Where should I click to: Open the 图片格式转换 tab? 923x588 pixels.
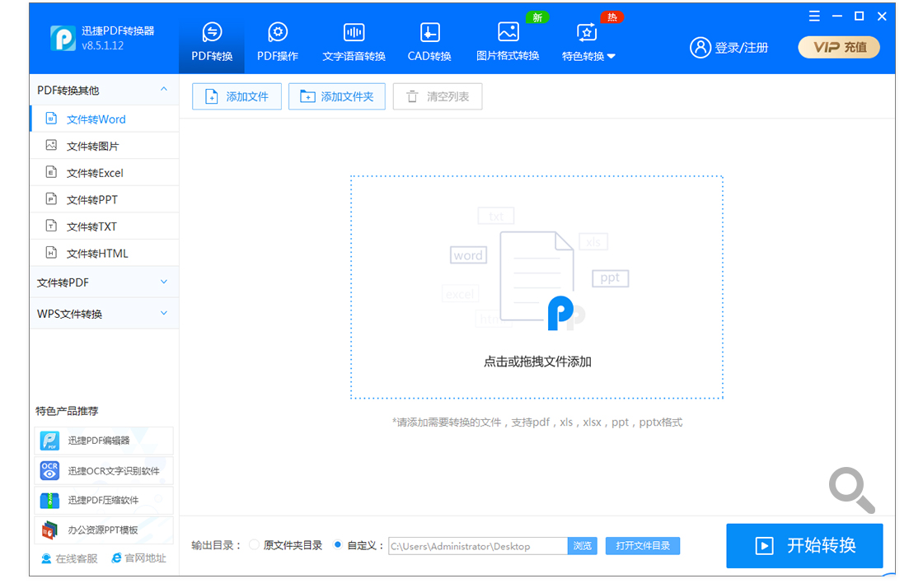click(x=508, y=41)
